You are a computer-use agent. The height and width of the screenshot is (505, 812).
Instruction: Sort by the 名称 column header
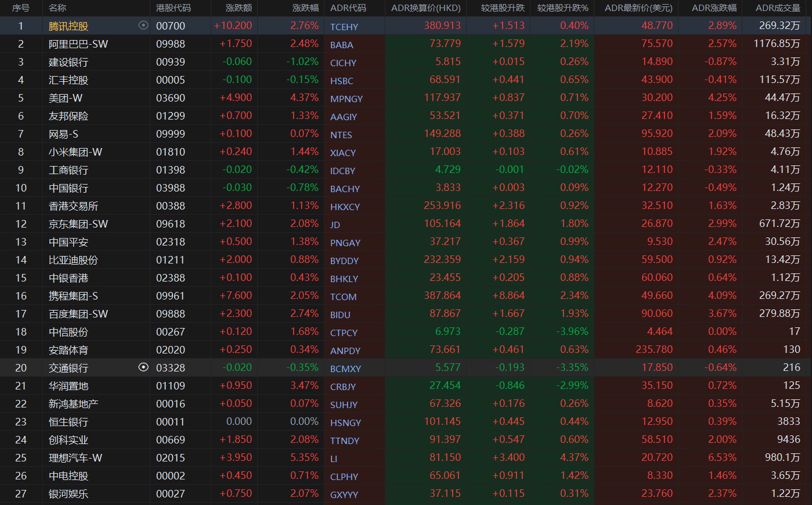[57, 8]
